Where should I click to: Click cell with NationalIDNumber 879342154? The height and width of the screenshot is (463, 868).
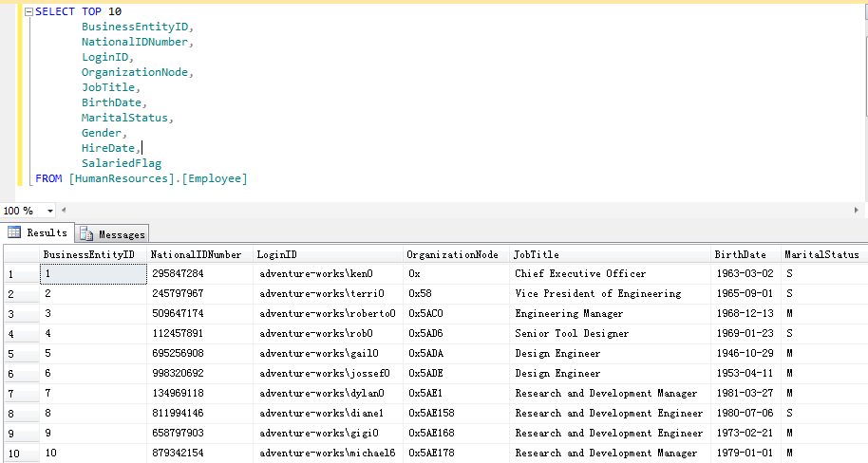point(199,454)
